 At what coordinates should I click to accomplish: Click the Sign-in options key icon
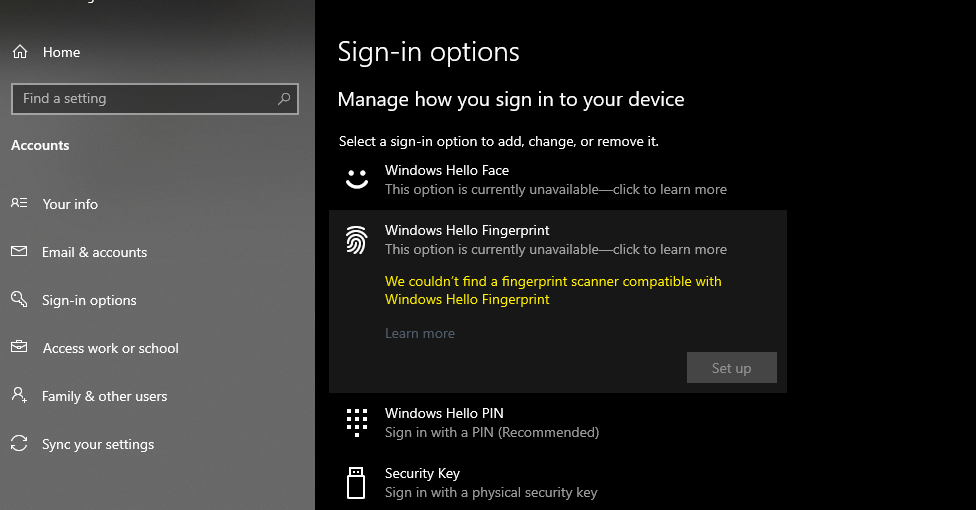[19, 299]
